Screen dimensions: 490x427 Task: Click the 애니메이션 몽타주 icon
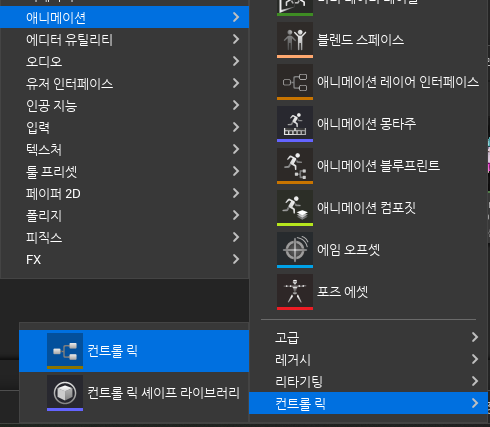tap(295, 124)
